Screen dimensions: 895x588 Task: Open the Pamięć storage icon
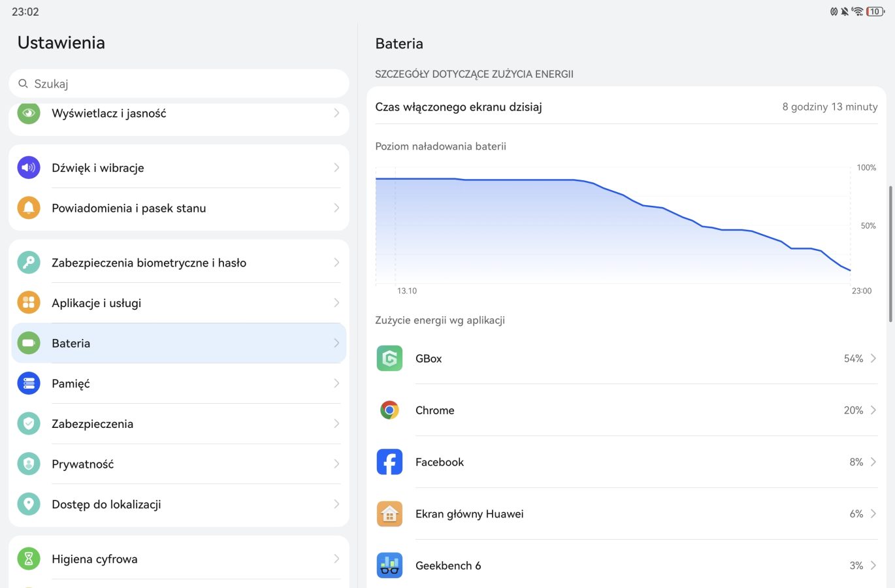coord(29,384)
